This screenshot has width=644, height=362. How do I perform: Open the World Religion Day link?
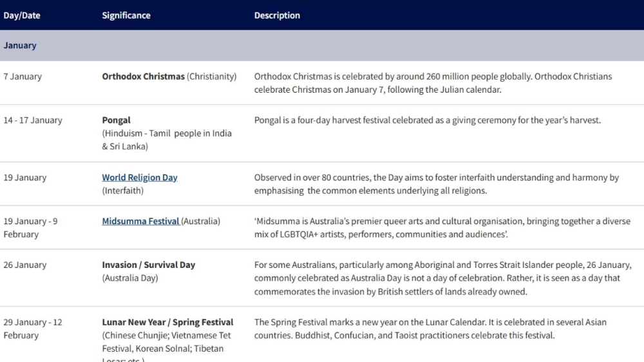pyautogui.click(x=140, y=178)
